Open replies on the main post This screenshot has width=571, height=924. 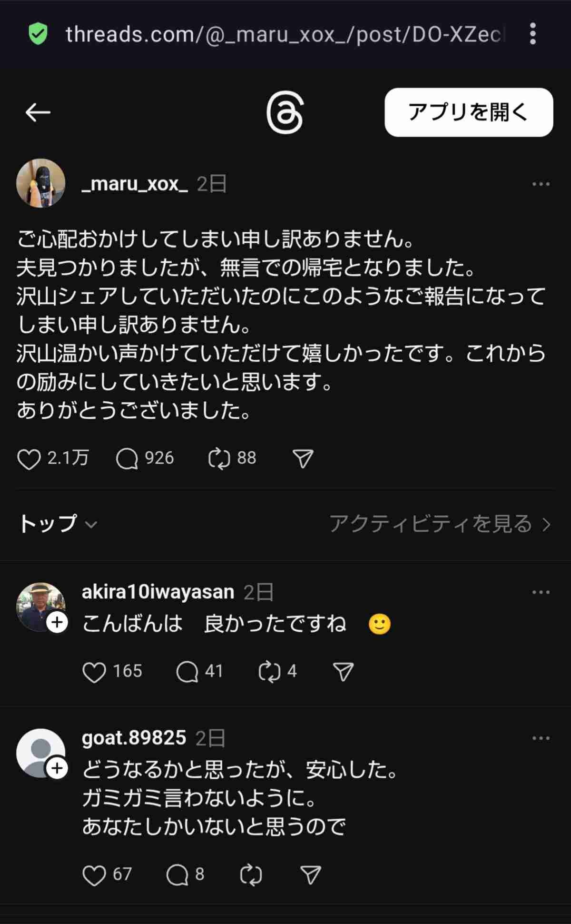pos(127,459)
